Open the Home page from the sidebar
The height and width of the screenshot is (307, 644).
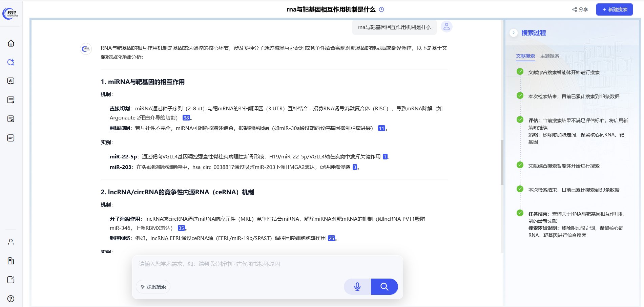point(11,43)
